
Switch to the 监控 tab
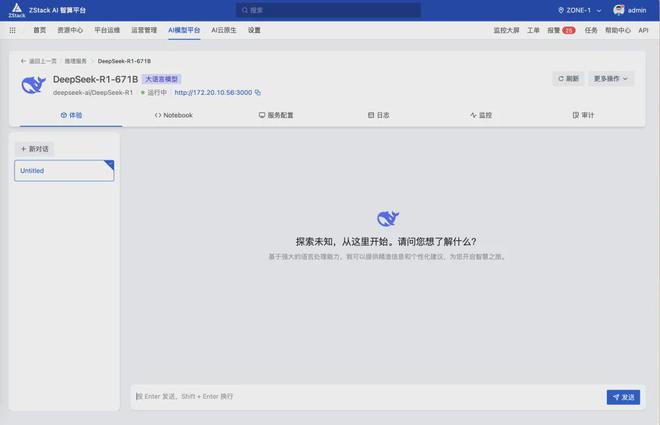point(481,115)
